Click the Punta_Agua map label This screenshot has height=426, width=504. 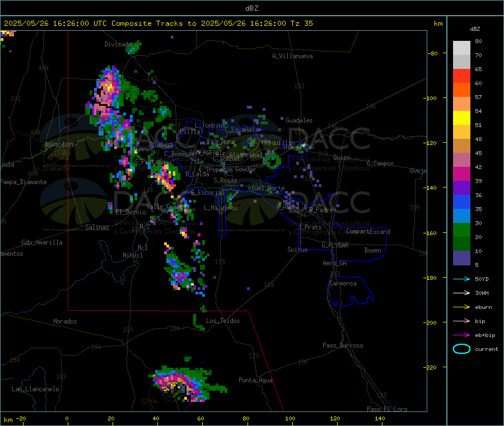(255, 380)
